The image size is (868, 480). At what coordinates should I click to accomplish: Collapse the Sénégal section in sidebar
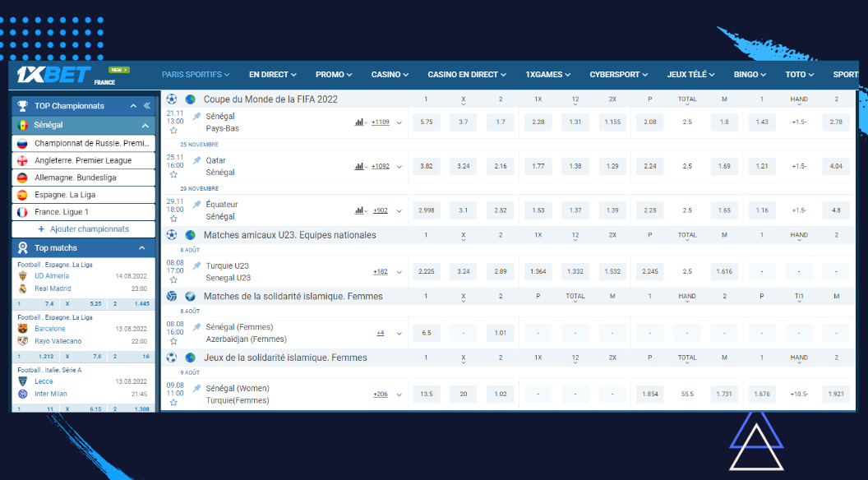[145, 126]
